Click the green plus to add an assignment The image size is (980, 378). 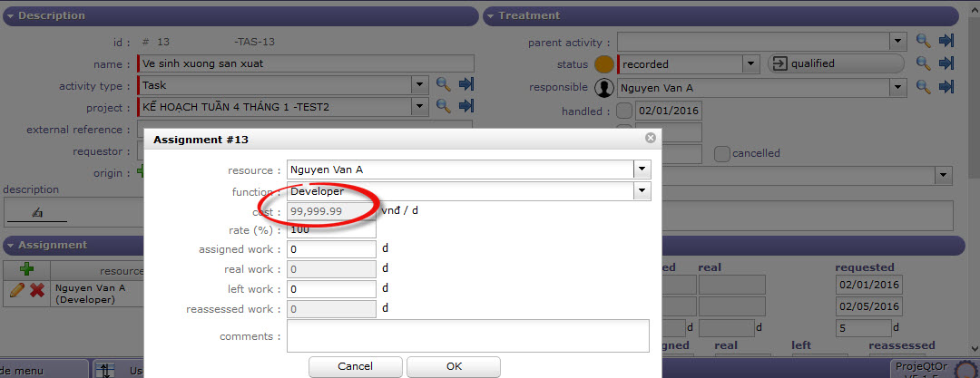point(26,270)
